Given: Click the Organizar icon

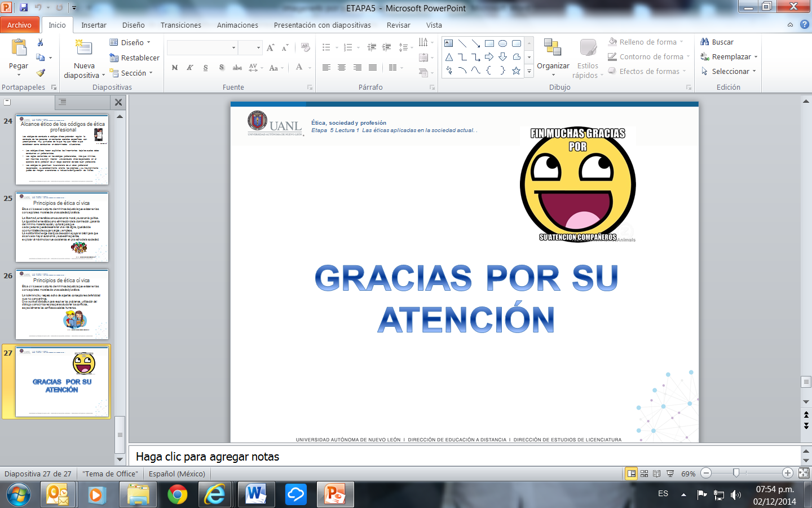Looking at the screenshot, I should pos(553,48).
